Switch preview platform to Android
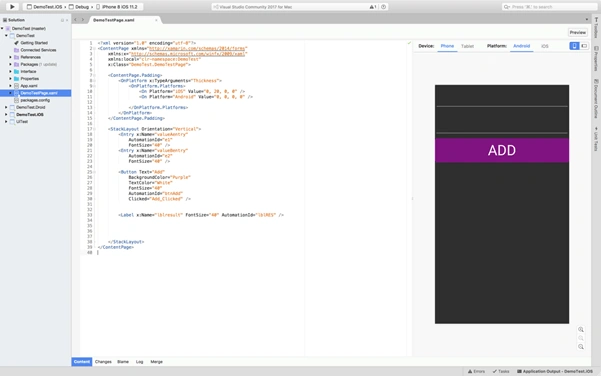 pyautogui.click(x=521, y=46)
